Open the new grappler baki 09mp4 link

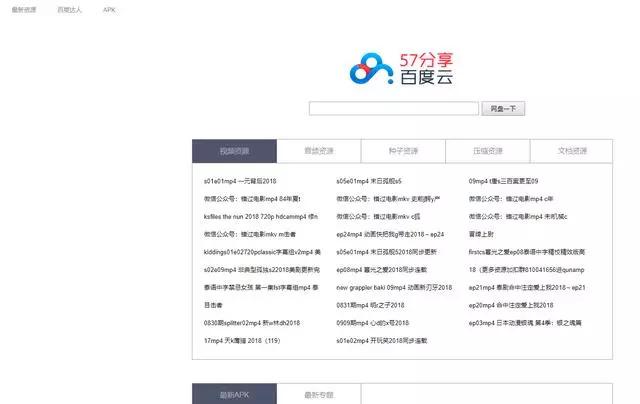[394, 287]
